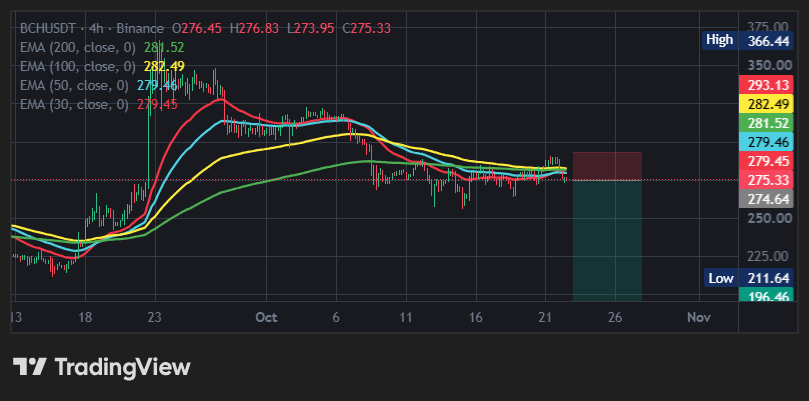Image resolution: width=809 pixels, height=401 pixels.
Task: Click the TradingView logo icon
Action: [30, 367]
